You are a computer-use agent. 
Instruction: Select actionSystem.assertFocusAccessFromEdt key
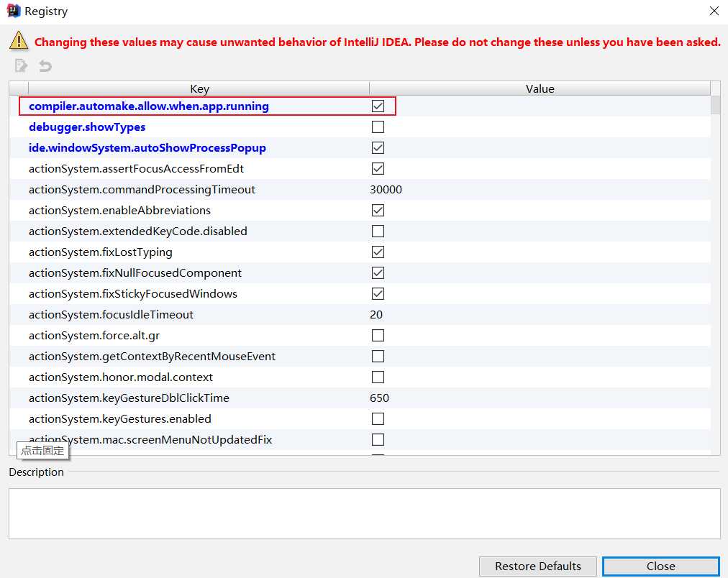pyautogui.click(x=136, y=169)
